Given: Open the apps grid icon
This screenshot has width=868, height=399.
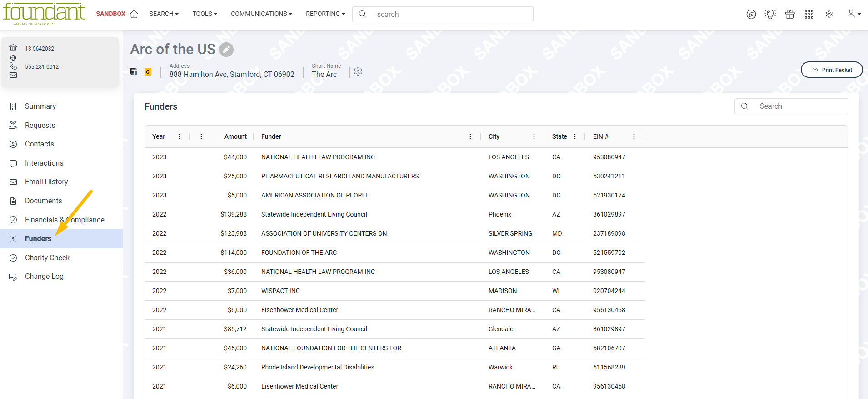Looking at the screenshot, I should [809, 14].
